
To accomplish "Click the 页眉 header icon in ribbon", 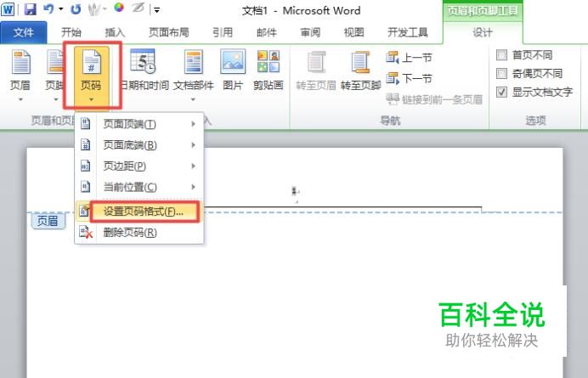I will (20, 62).
